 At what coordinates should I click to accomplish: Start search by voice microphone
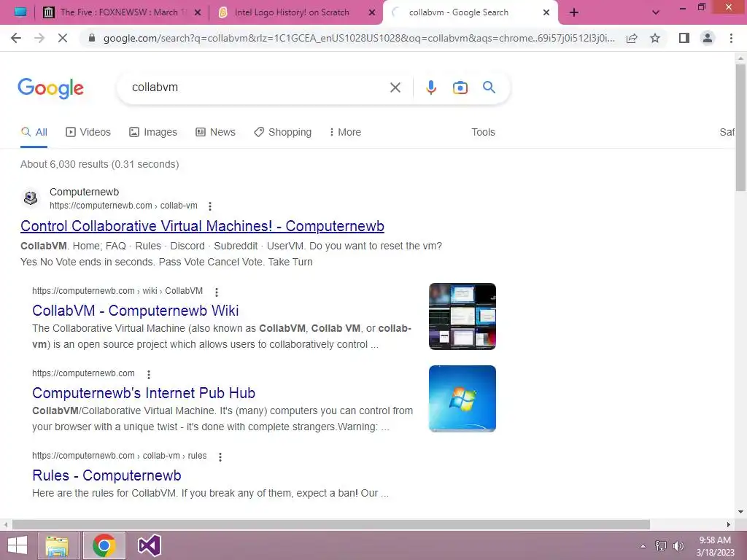[431, 87]
